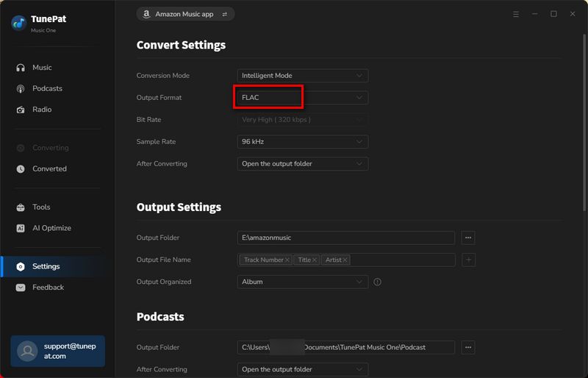Screen dimensions: 588x378
Task: Open the Output Organized Album dropdown
Action: pyautogui.click(x=303, y=282)
